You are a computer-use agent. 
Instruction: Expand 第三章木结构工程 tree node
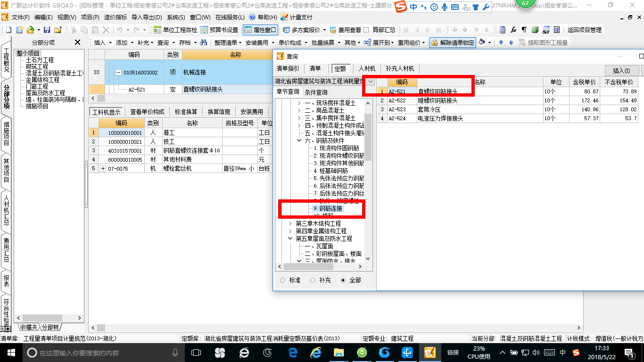[290, 223]
